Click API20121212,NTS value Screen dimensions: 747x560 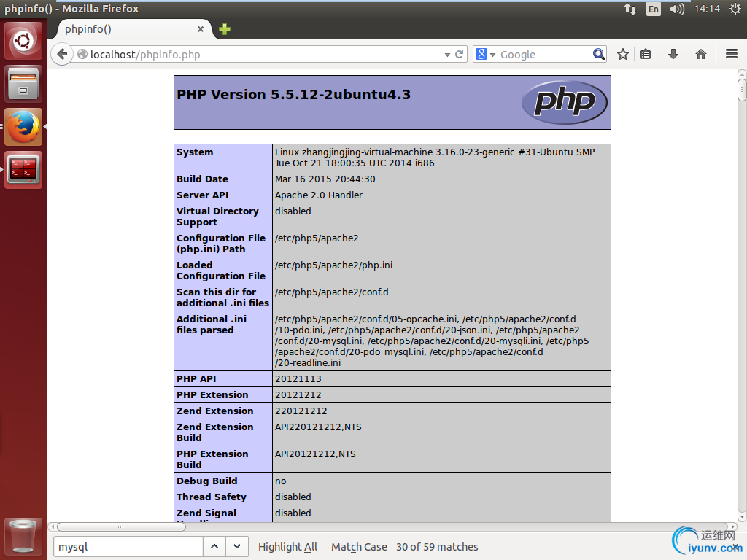tap(315, 454)
